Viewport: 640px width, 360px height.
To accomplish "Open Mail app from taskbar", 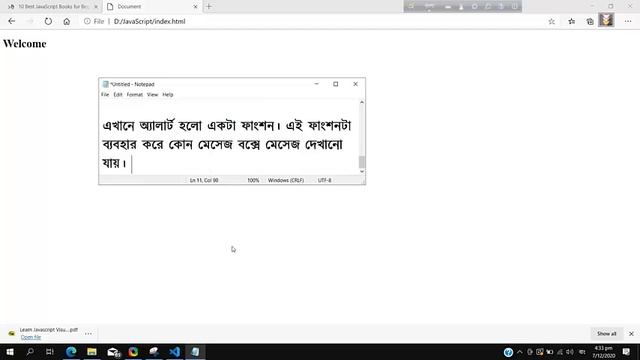I will coord(113,352).
